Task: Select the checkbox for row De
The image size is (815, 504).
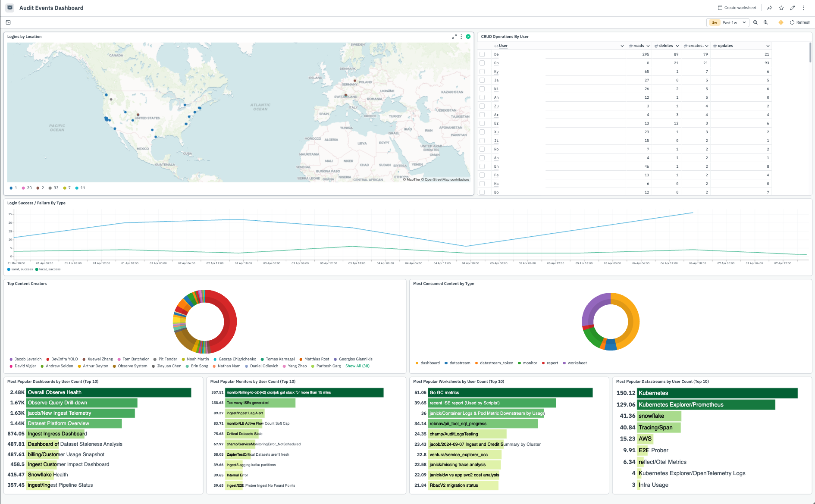Action: [482, 54]
